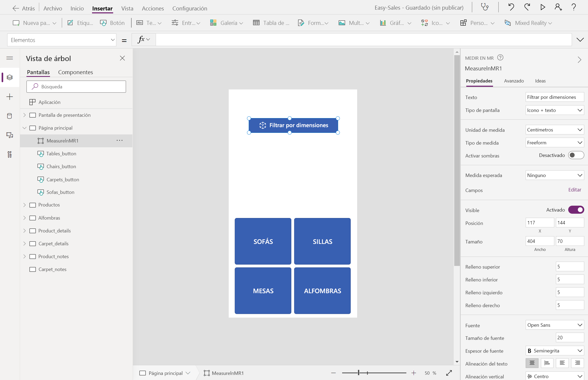Viewport: 588px width, 380px height.
Task: Switch to the Ideas tab
Action: 540,81
